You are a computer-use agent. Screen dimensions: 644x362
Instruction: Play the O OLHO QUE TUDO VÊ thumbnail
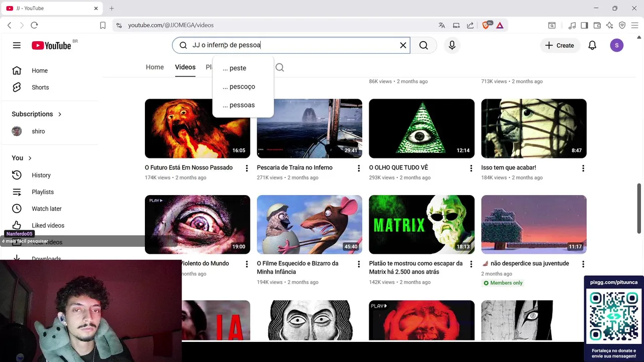click(422, 129)
